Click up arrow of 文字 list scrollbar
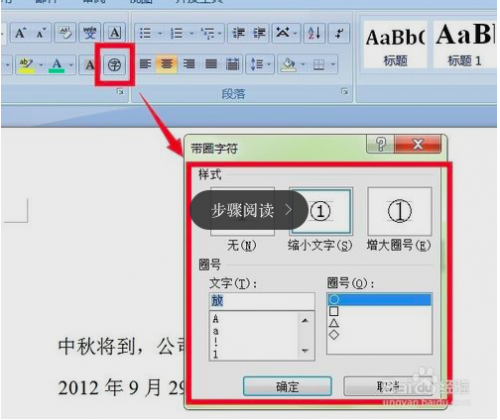The height and width of the screenshot is (420, 500). [x=305, y=321]
